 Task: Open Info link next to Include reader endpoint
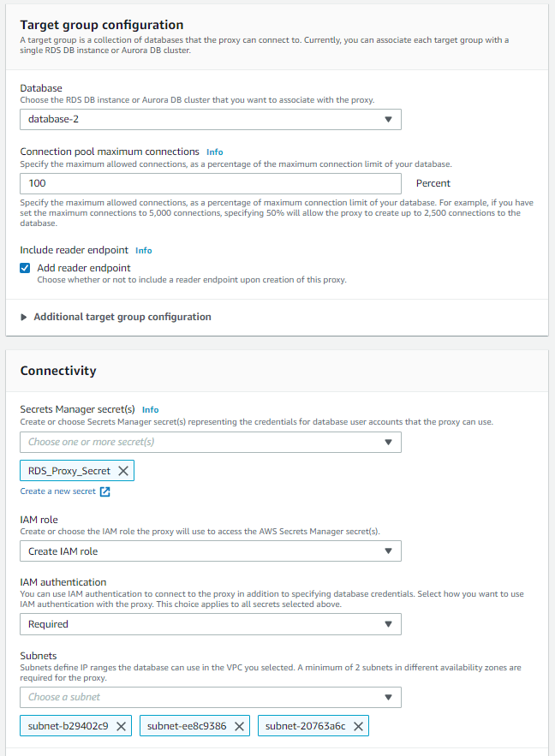pyautogui.click(x=144, y=250)
